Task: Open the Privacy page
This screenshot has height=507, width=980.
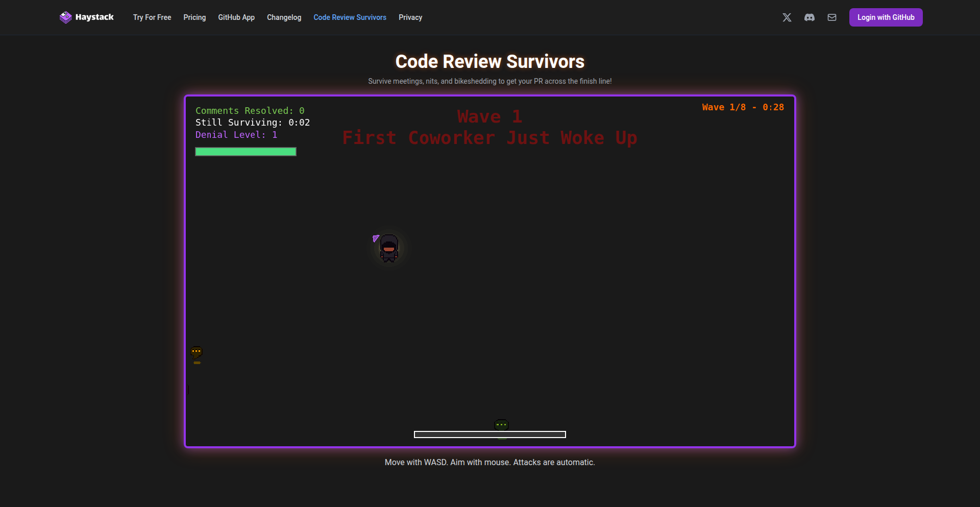Action: pos(410,17)
